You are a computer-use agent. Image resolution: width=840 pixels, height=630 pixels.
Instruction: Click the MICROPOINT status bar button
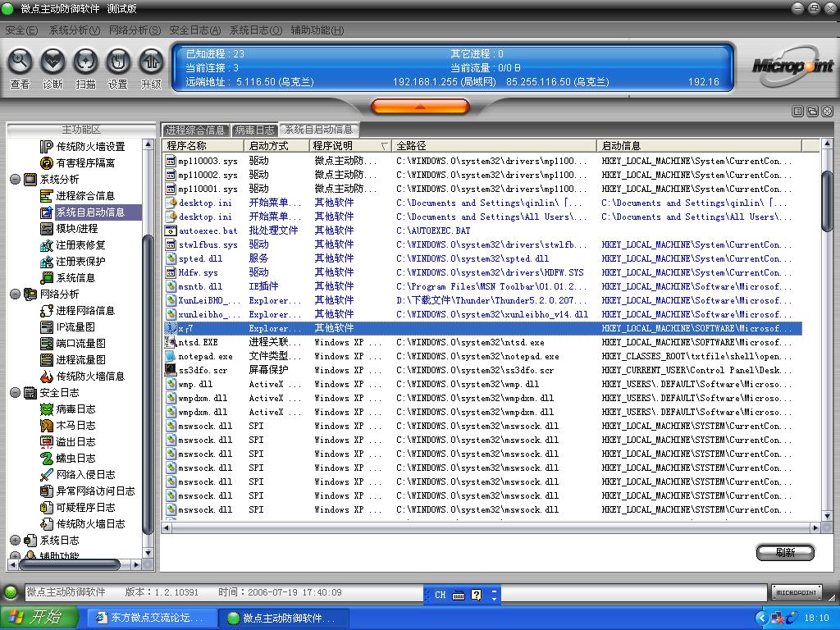click(x=796, y=592)
